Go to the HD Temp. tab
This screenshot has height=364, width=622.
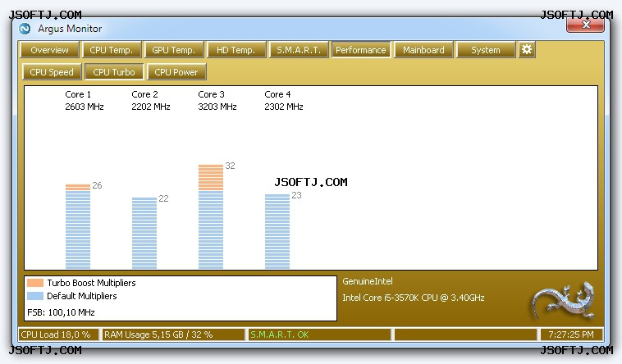pos(236,50)
